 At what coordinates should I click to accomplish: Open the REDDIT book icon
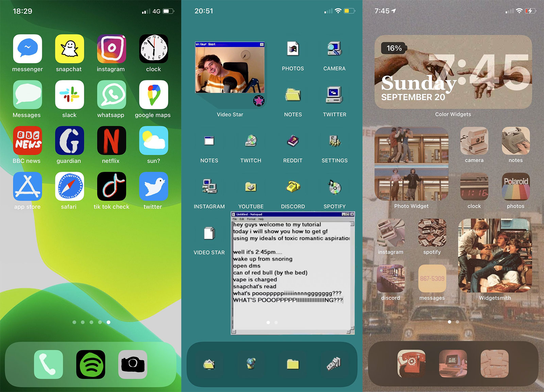coord(293,141)
